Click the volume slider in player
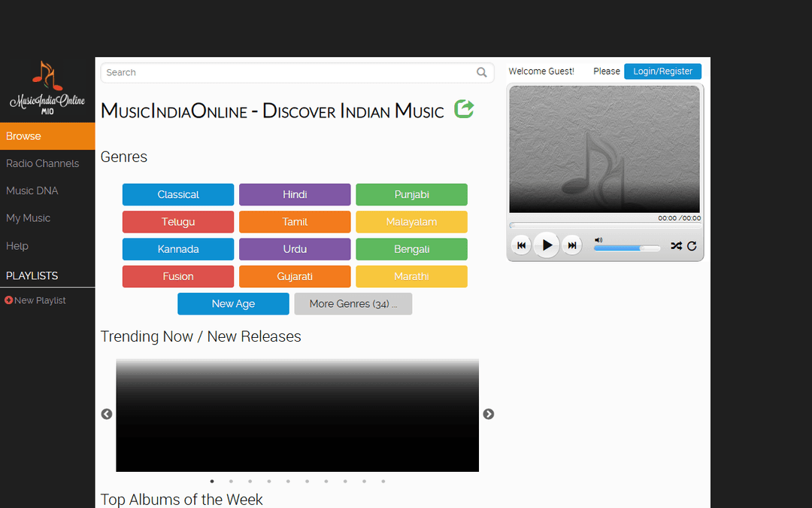The height and width of the screenshot is (508, 812). (627, 248)
